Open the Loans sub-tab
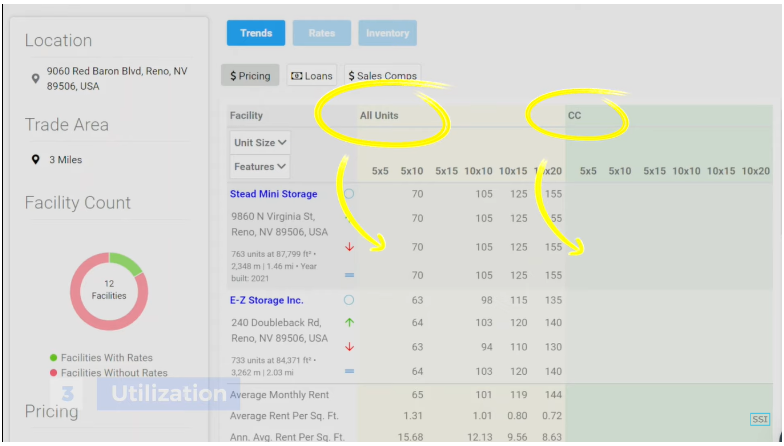This screenshot has width=784, height=446. pyautogui.click(x=312, y=76)
